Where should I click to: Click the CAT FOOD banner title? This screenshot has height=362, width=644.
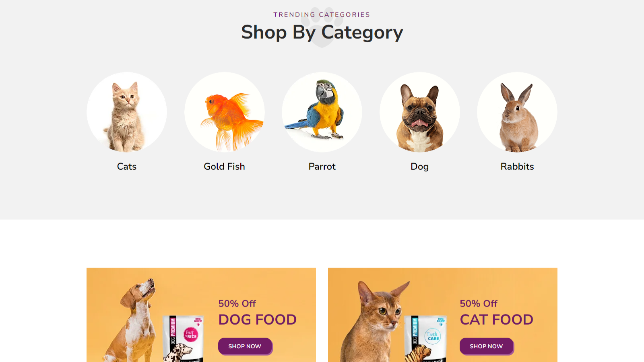coord(496,320)
